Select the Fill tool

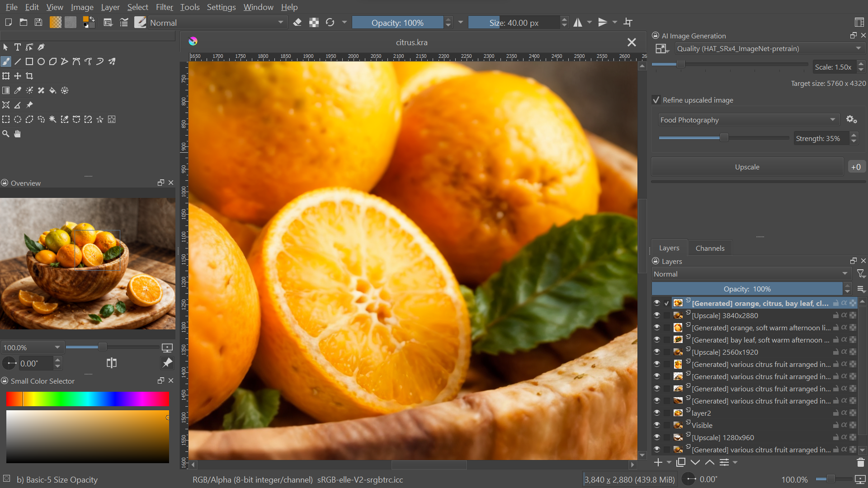(53, 90)
